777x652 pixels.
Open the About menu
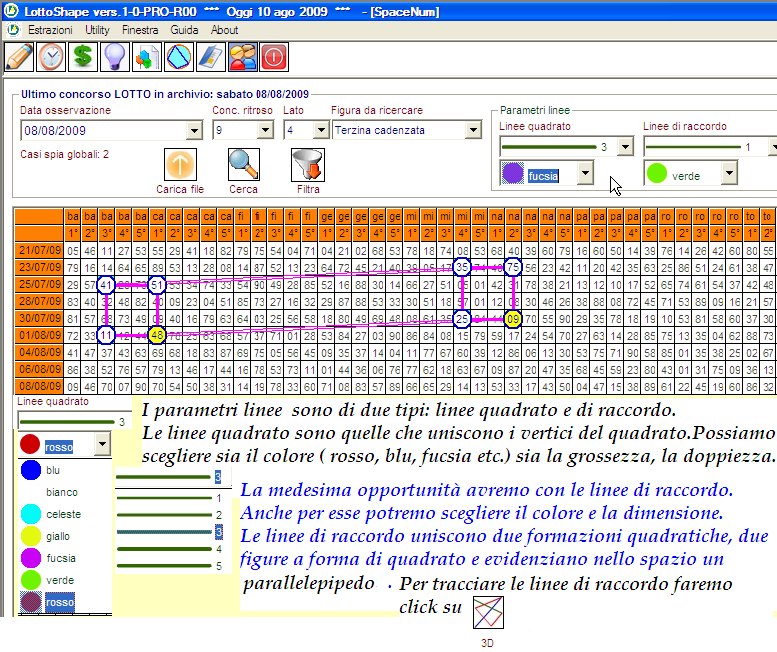tap(224, 30)
